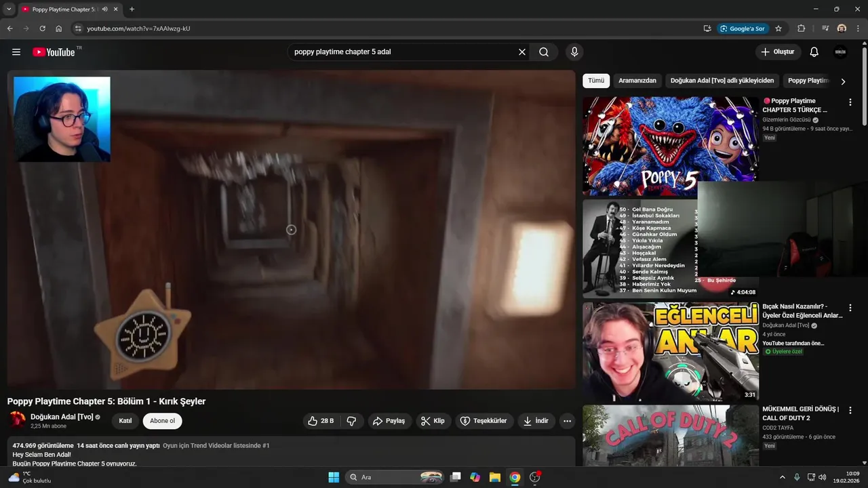The image size is (868, 488).
Task: Click the Teşekkürler thanks button
Action: (x=484, y=421)
